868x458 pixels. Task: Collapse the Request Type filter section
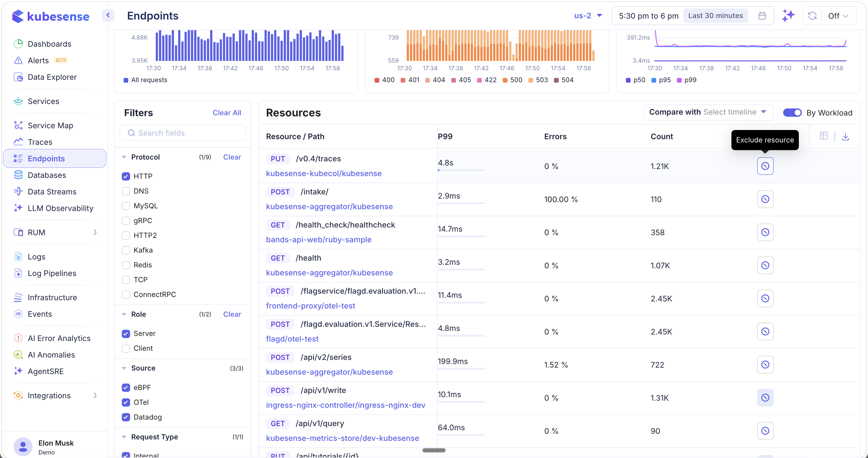124,437
